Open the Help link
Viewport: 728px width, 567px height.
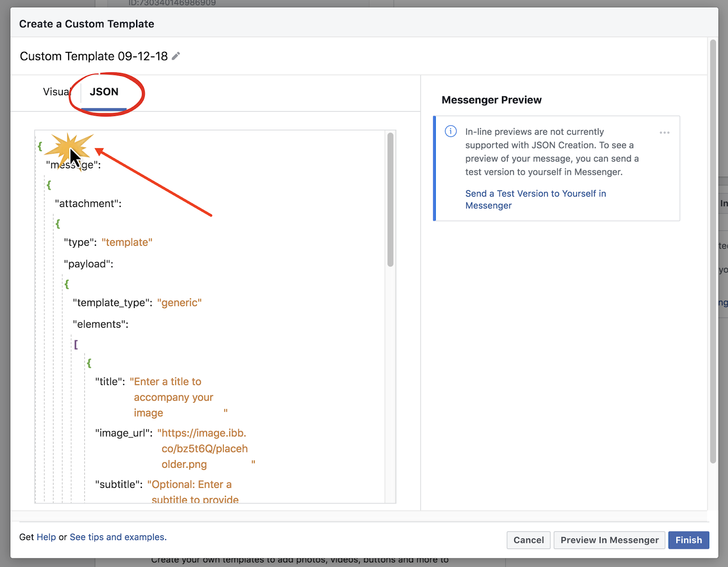46,537
